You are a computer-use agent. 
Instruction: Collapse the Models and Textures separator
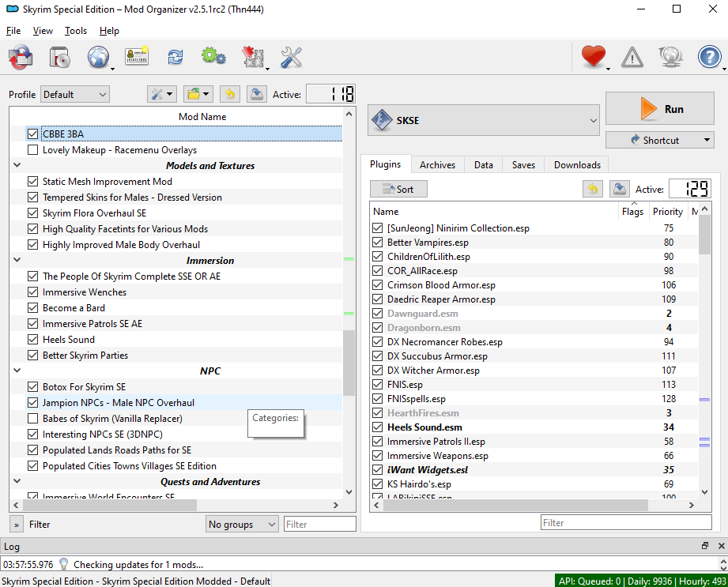click(x=17, y=166)
